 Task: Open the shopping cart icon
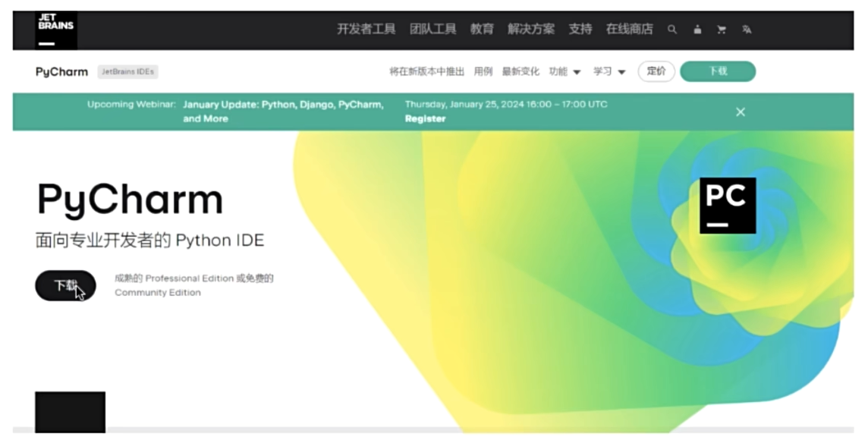[x=722, y=30]
